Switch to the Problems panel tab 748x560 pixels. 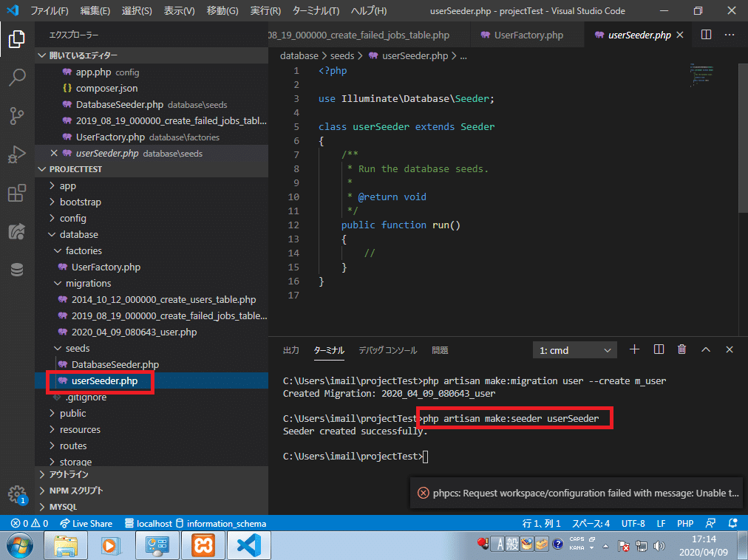(x=440, y=350)
